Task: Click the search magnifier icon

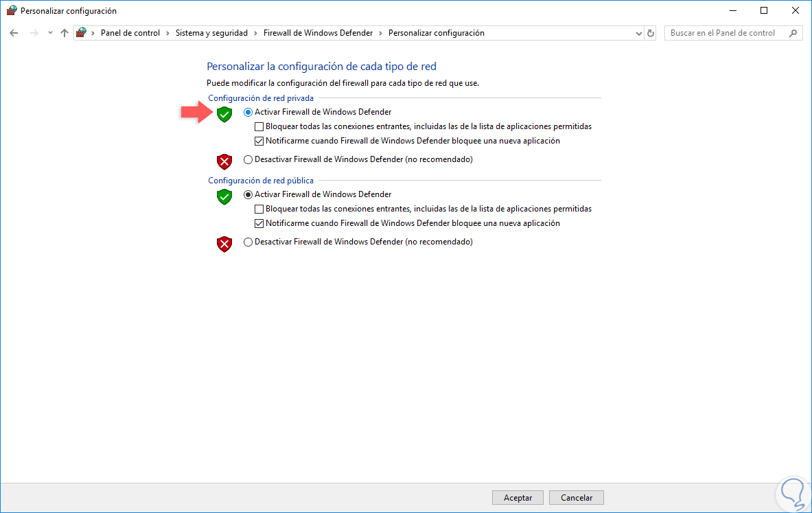Action: click(x=793, y=33)
